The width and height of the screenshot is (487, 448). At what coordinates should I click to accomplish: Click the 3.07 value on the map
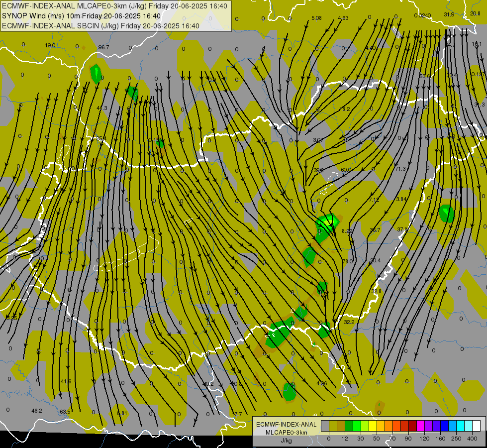(x=318, y=140)
